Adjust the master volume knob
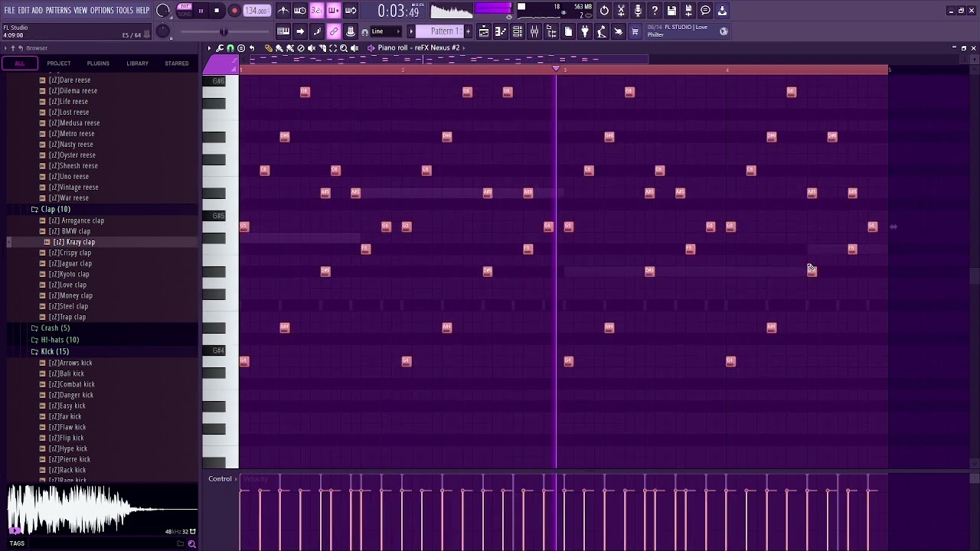980x551 pixels. click(x=163, y=11)
